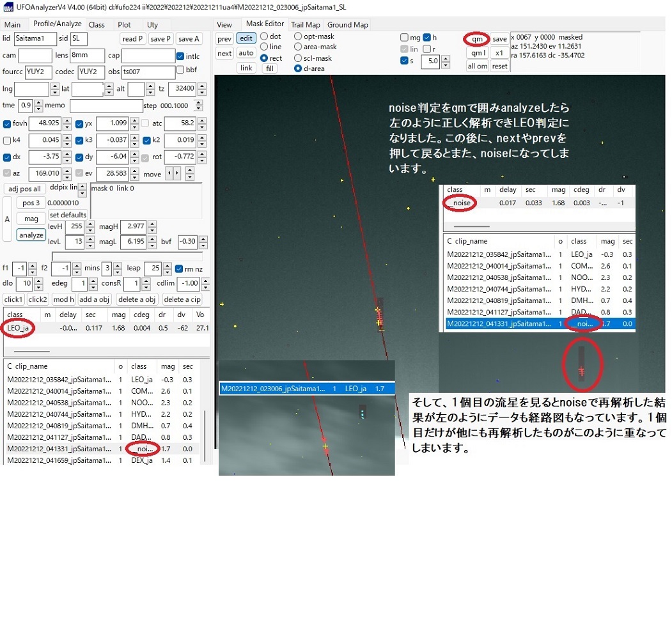Click the all om button
Viewport: 672px width, 622px height.
tap(476, 66)
